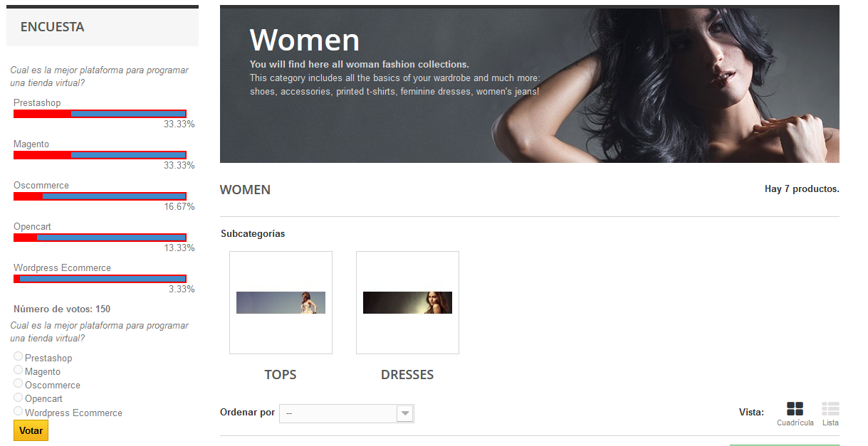Select the Magento radio option
Image resolution: width=868 pixels, height=446 pixels.
click(x=19, y=370)
